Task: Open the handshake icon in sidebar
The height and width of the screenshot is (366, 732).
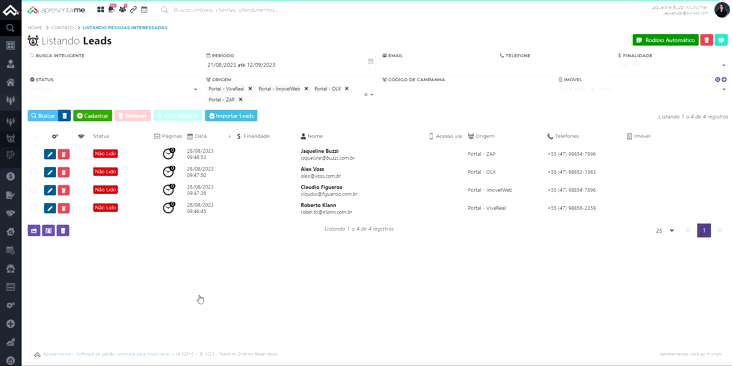Action: pyautogui.click(x=10, y=213)
